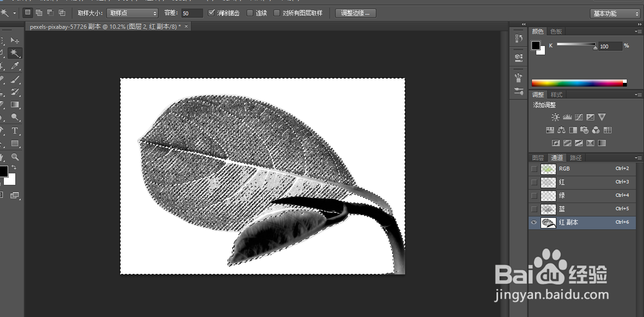The image size is (644, 317).
Task: Open Channels panel flyout menu
Action: click(639, 158)
